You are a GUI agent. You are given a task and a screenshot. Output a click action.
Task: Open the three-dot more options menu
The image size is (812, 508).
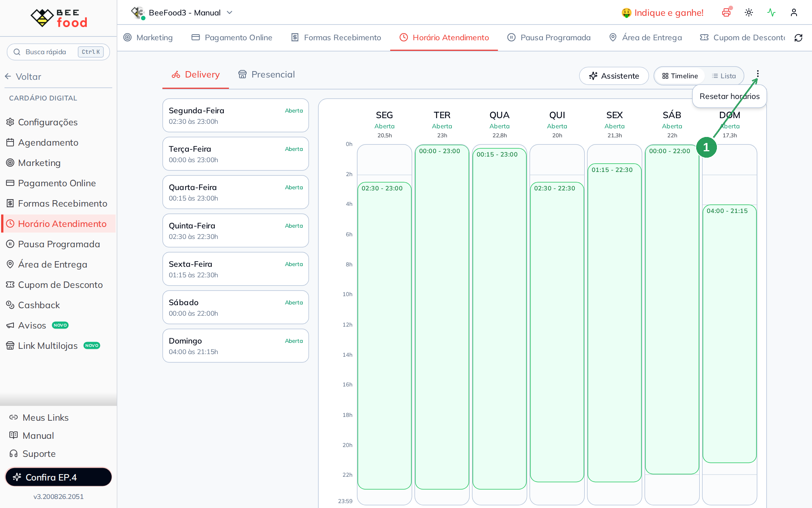tap(758, 74)
